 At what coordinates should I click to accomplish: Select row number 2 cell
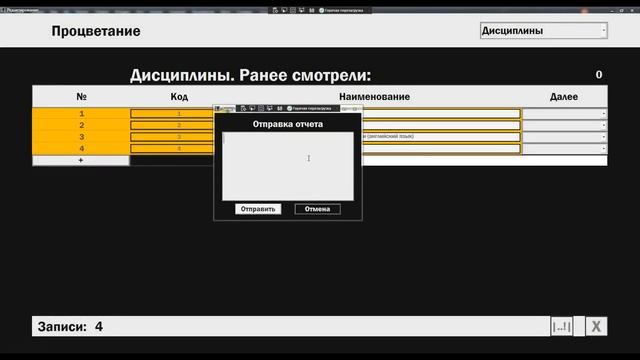[x=81, y=125]
